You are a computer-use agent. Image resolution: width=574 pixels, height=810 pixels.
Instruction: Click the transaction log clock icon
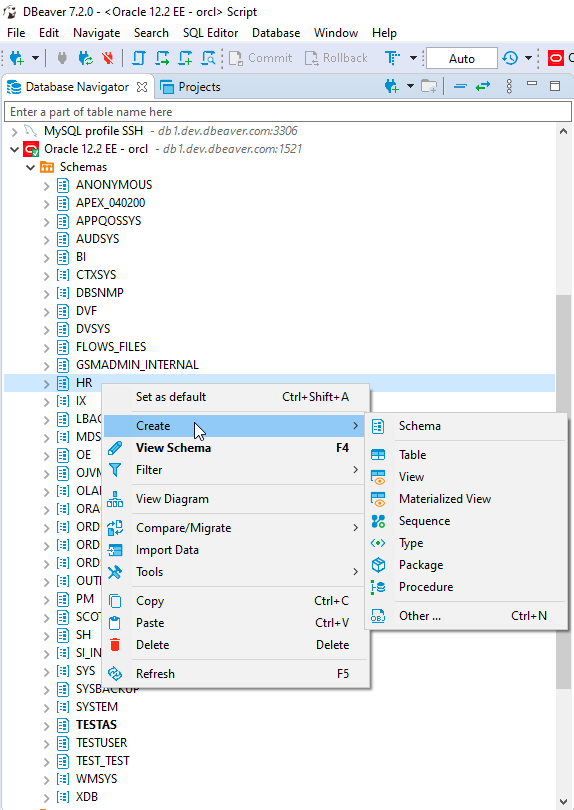pos(510,58)
